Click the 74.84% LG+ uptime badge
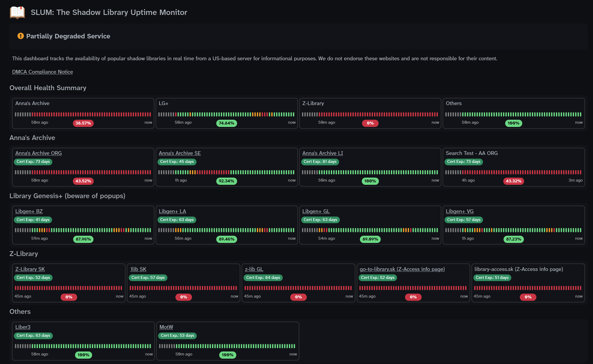Screen dimensions: 593x364 pyautogui.click(x=226, y=123)
